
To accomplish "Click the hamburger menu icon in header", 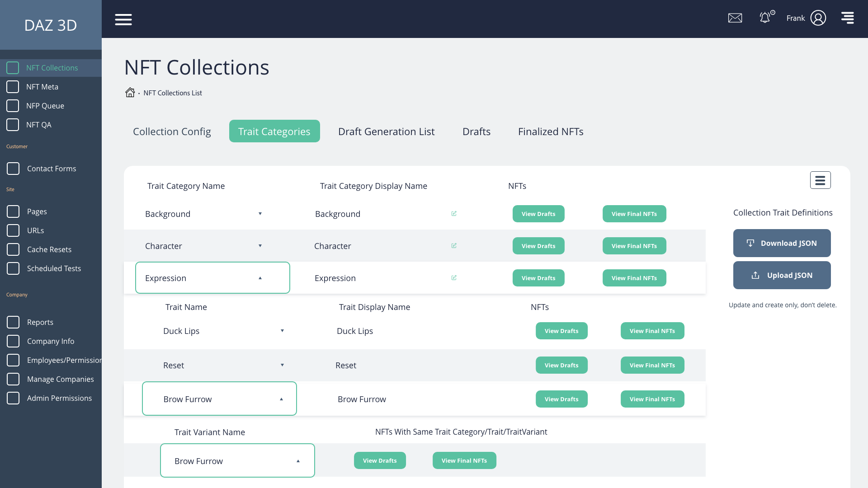I will coord(123,19).
